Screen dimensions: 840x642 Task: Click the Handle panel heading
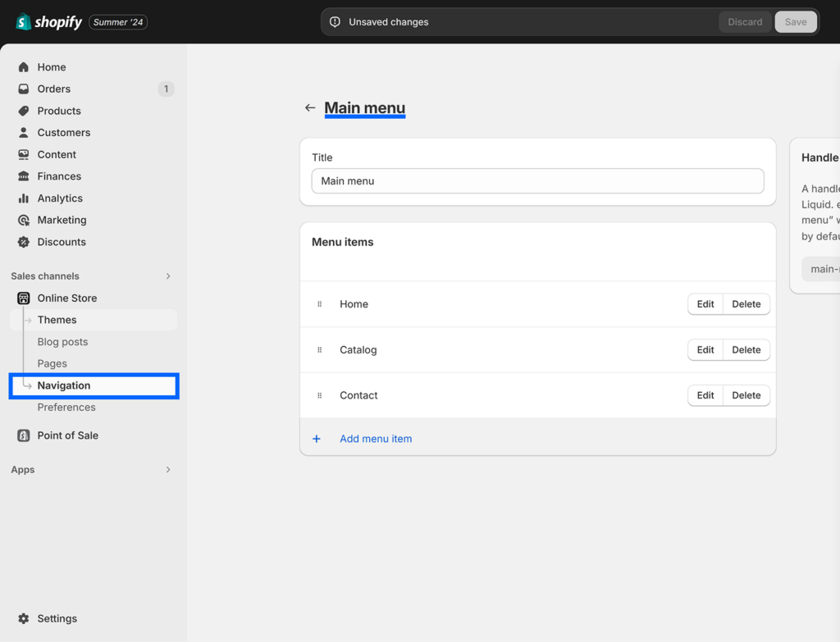(x=820, y=157)
